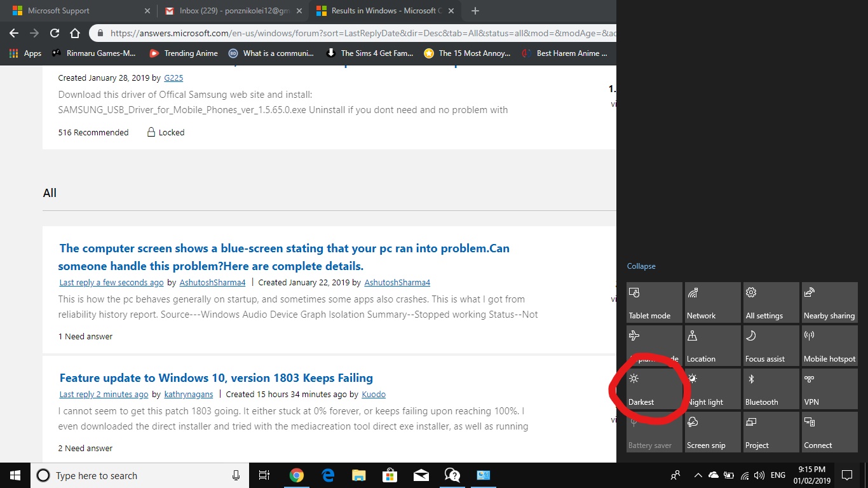Toggle the Bluetooth tile
Image resolution: width=868 pixels, height=488 pixels.
[x=771, y=389]
